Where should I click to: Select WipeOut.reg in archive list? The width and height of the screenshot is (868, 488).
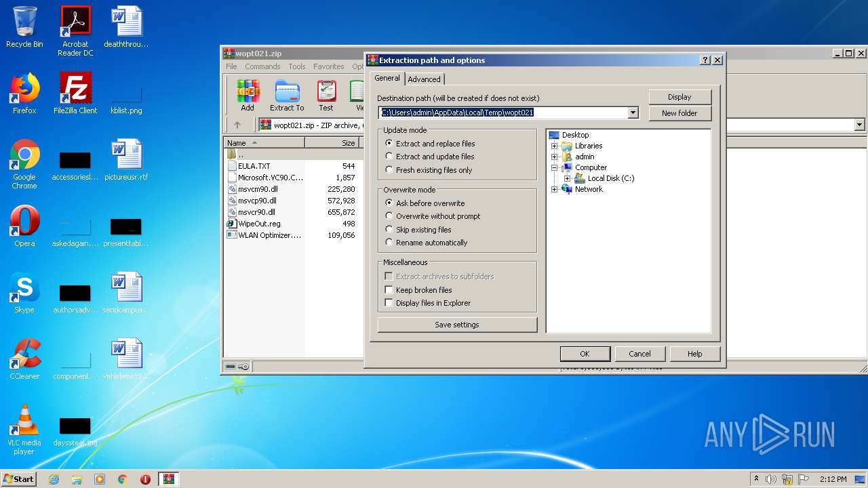coord(259,224)
